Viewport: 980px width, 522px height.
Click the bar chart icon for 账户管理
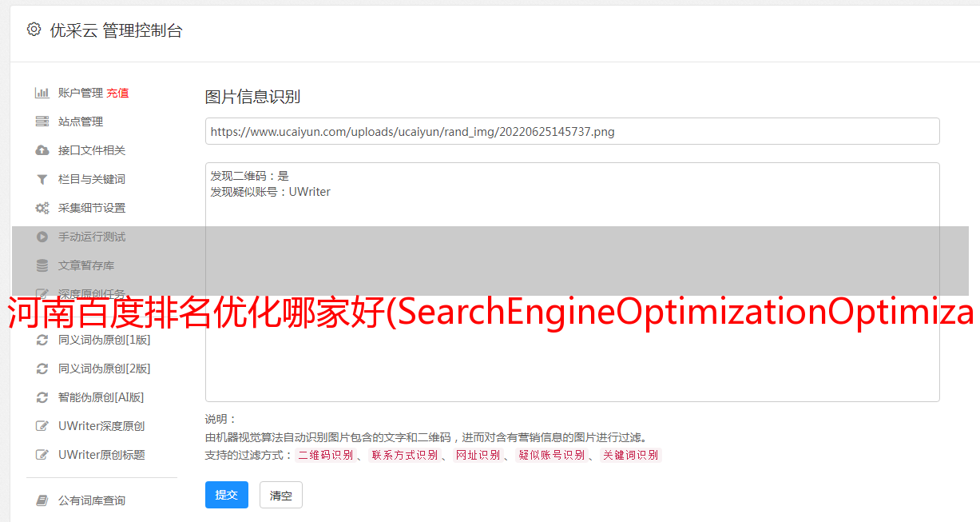[42, 93]
